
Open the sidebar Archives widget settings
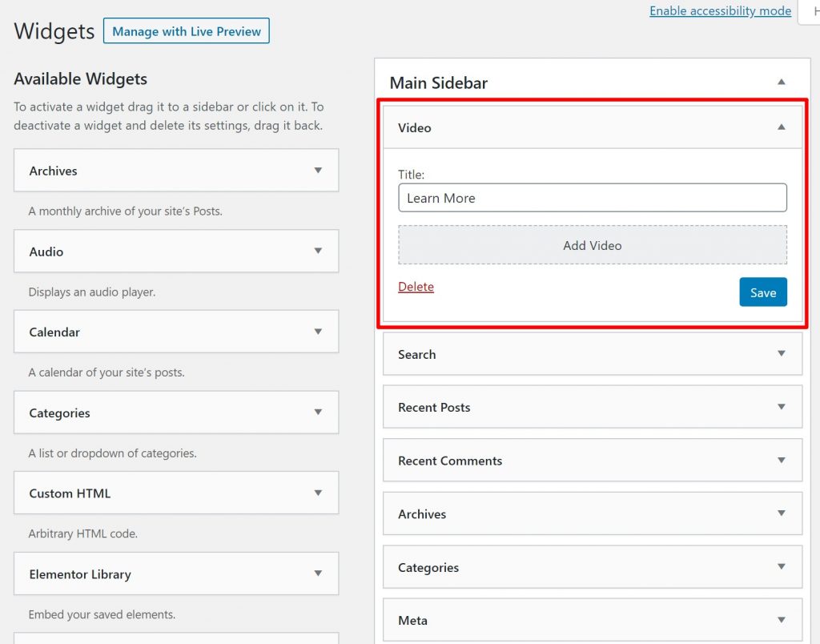[x=782, y=513]
